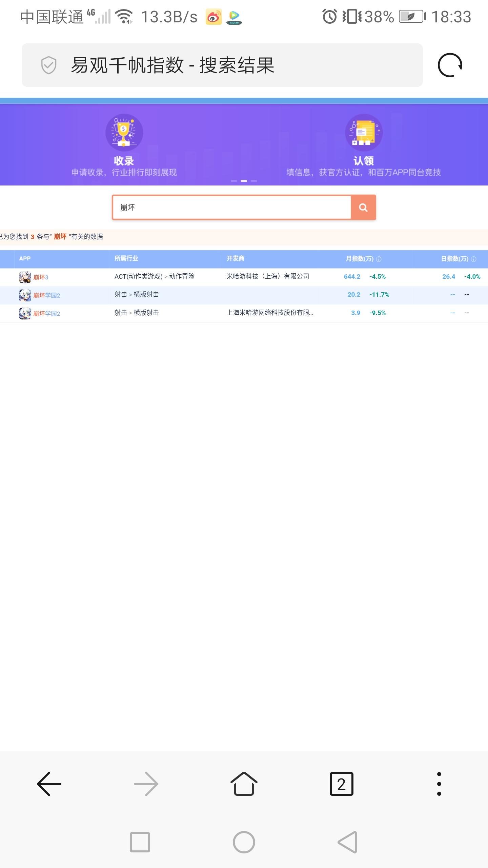Select the first carousel indicator dash
Image resolution: width=488 pixels, height=868 pixels.
pyautogui.click(x=234, y=181)
